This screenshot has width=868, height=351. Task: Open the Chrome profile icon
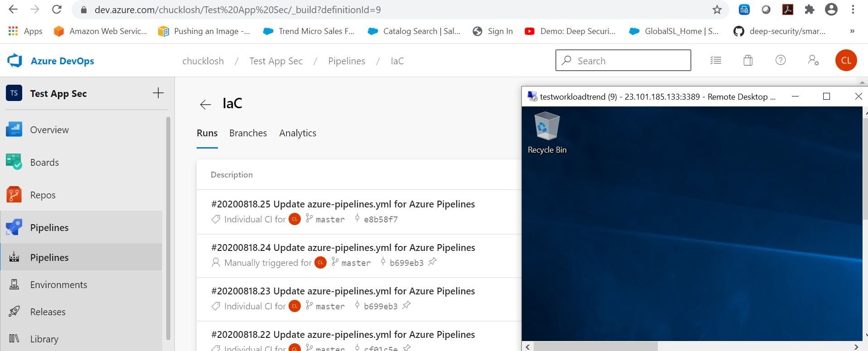(831, 10)
